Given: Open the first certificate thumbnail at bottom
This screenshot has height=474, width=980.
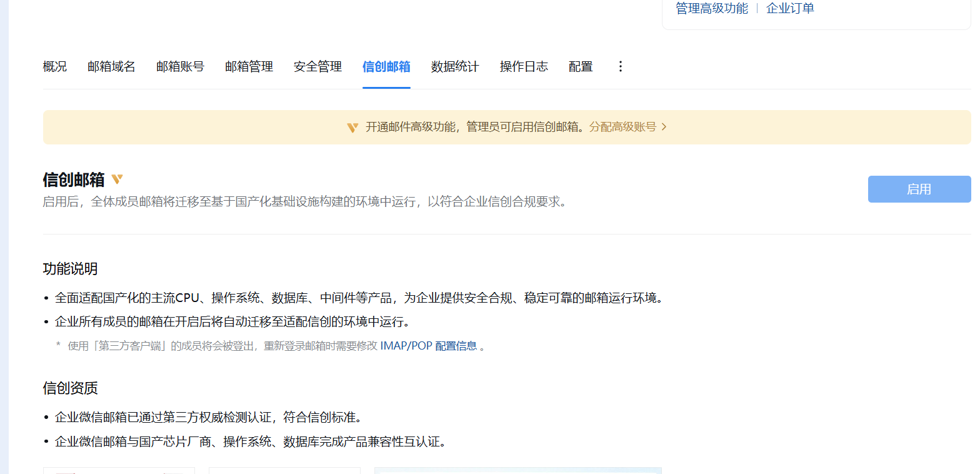Looking at the screenshot, I should (119, 470).
